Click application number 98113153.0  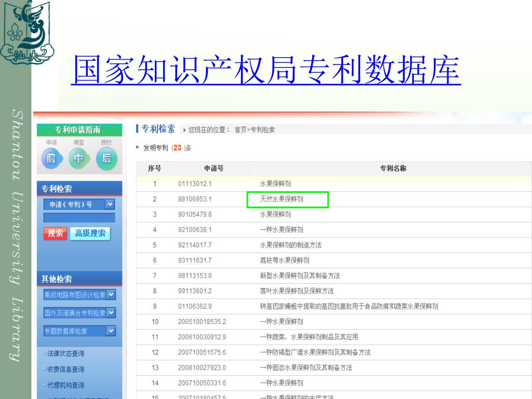coord(195,275)
